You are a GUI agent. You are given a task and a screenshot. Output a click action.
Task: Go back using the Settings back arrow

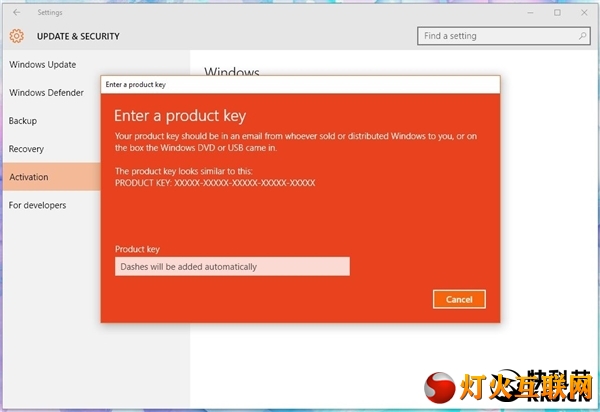[x=16, y=12]
